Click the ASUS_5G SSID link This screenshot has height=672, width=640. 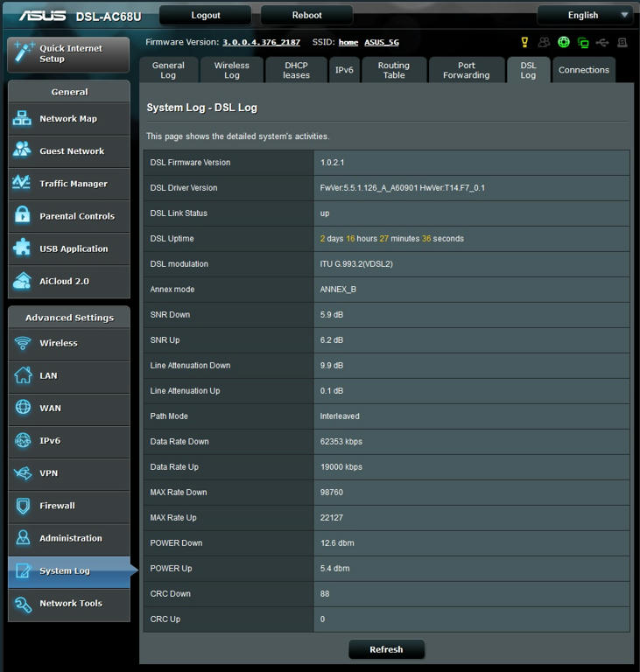tap(382, 42)
